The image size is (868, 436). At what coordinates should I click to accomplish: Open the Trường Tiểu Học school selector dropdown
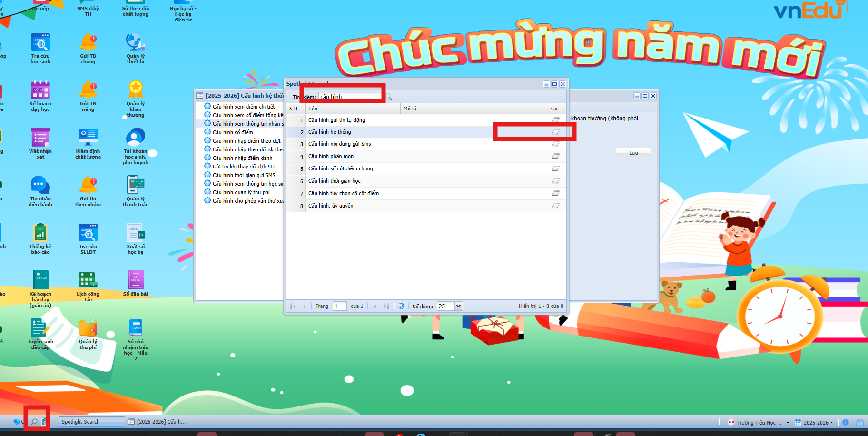pos(759,423)
